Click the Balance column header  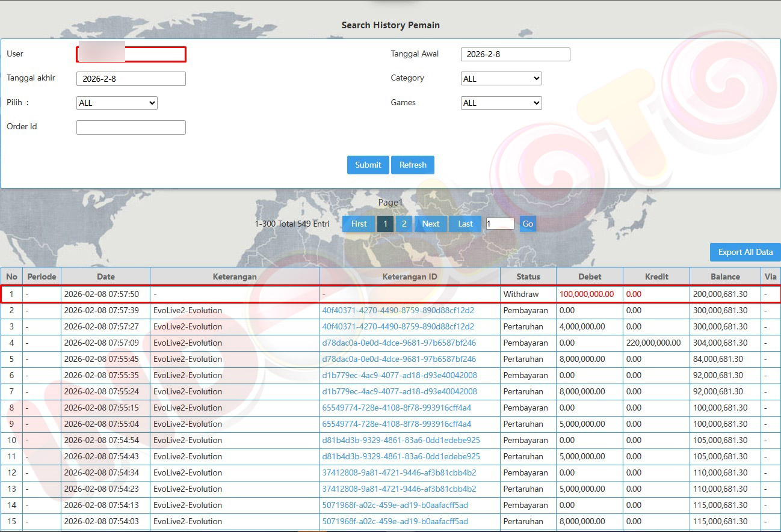pyautogui.click(x=725, y=277)
